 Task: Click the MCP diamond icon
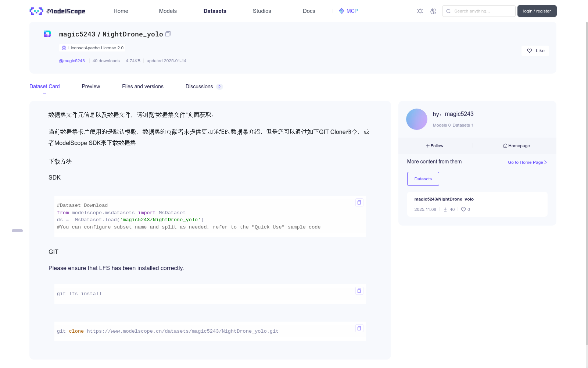point(341,11)
